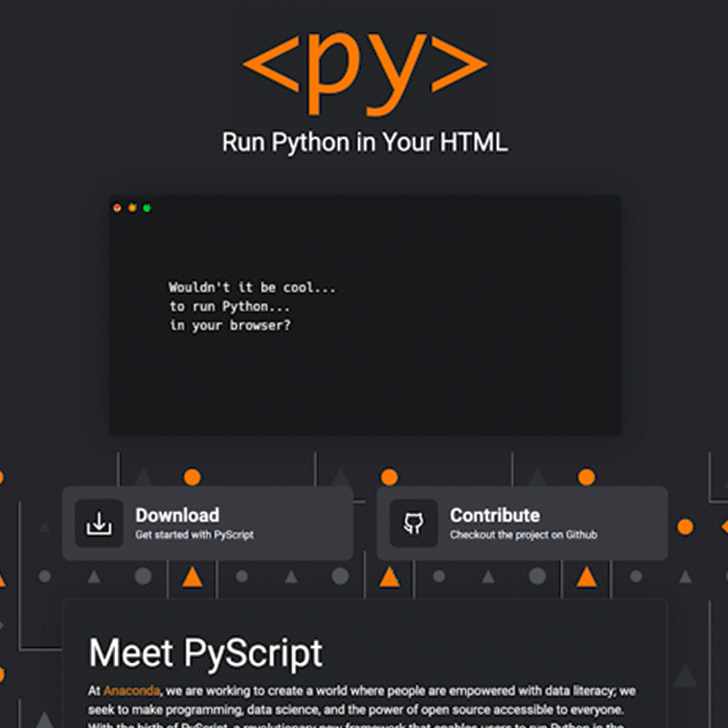This screenshot has height=728, width=728.
Task: Click the red dot on the terminal window
Action: 117,208
